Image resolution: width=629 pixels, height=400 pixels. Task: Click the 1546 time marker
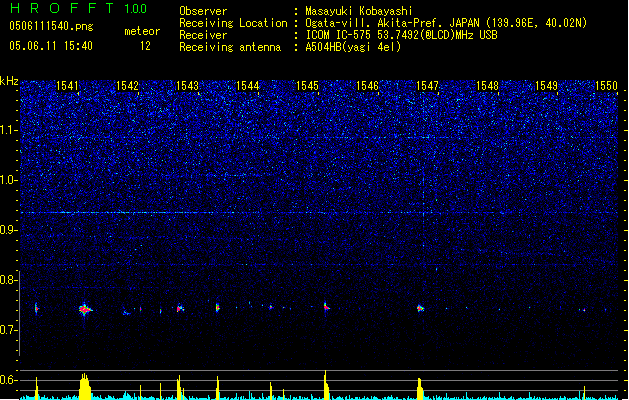point(367,86)
